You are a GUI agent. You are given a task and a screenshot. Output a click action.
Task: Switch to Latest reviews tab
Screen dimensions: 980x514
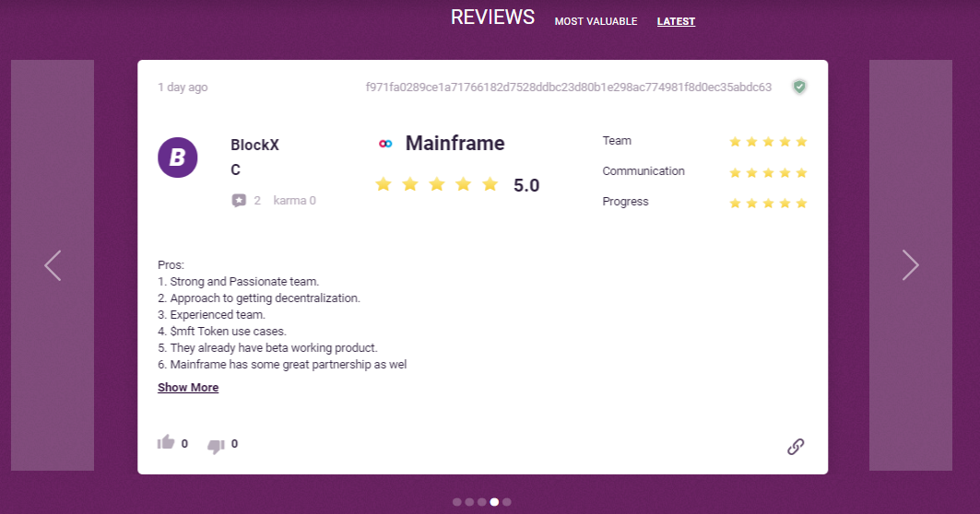(676, 21)
